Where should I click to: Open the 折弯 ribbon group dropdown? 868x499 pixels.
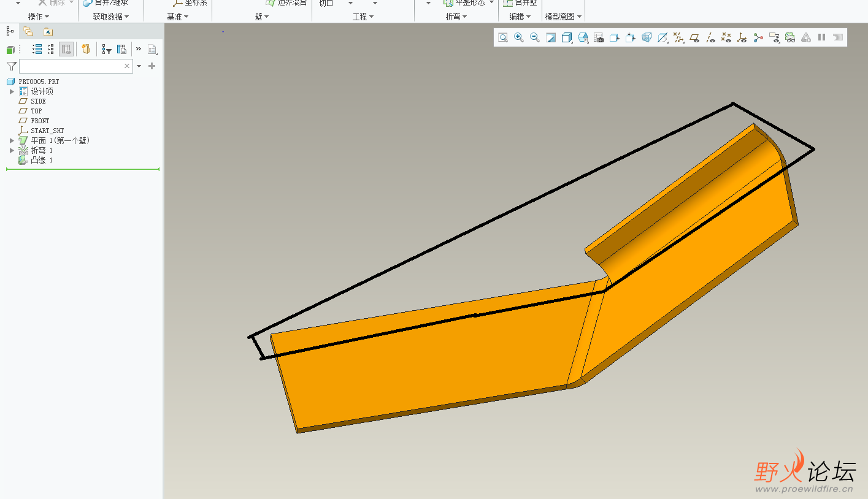click(x=456, y=17)
